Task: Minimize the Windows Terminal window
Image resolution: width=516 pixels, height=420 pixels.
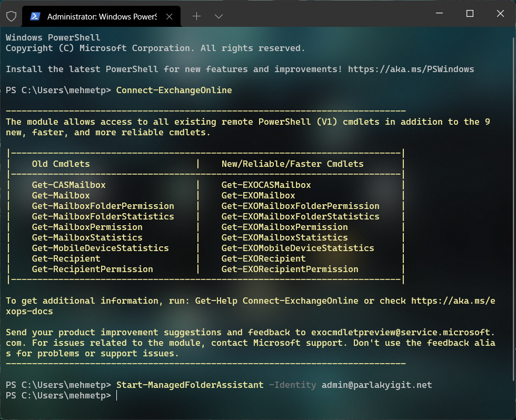Action: (439, 14)
